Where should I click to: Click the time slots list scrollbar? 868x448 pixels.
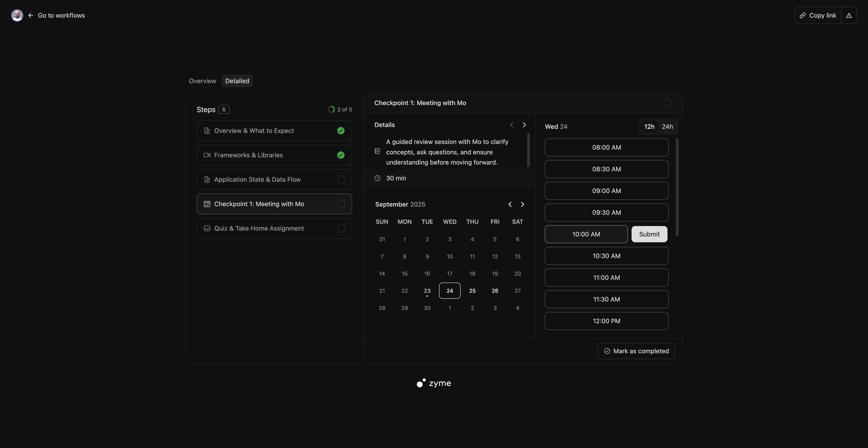[x=677, y=187]
